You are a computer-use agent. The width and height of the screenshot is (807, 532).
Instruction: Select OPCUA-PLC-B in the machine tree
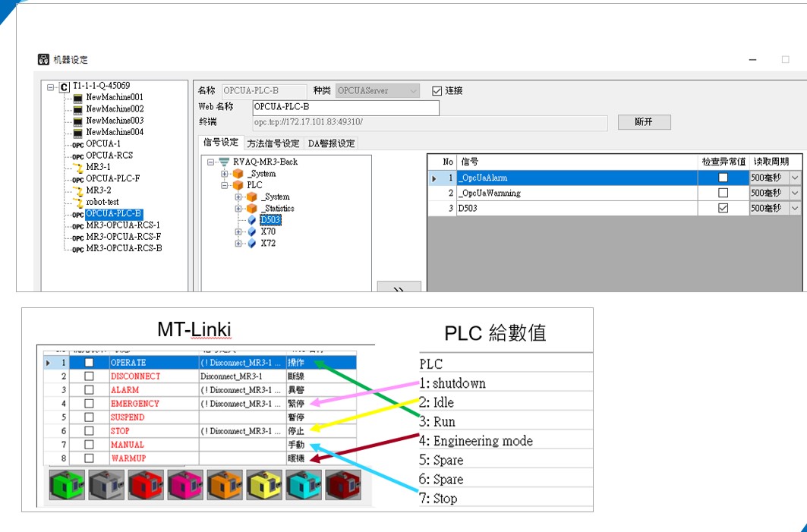[114, 214]
